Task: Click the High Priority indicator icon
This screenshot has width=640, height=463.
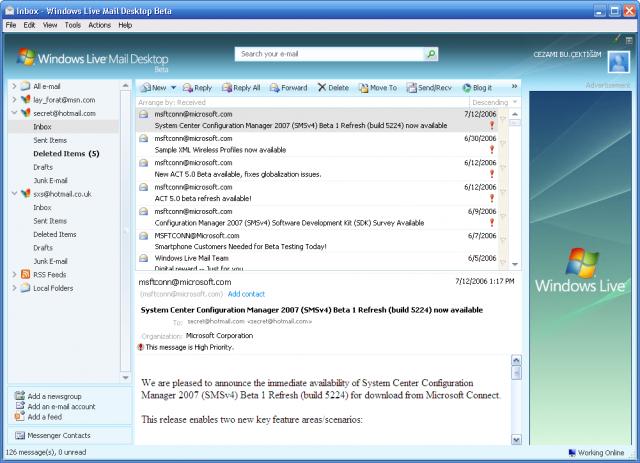Action: [141, 347]
